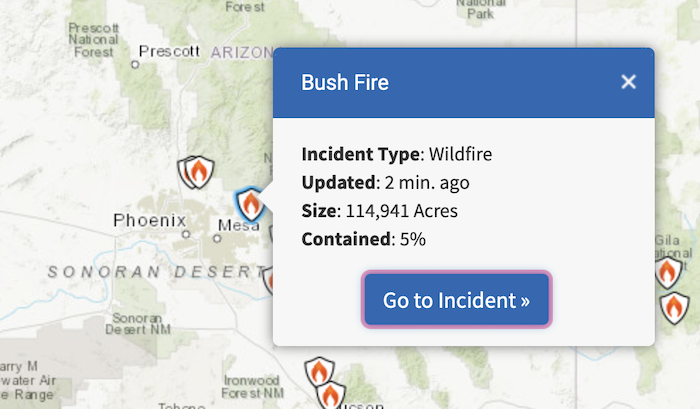Click the Size: 114,941 Acres text
The height and width of the screenshot is (409, 700).
point(379,211)
